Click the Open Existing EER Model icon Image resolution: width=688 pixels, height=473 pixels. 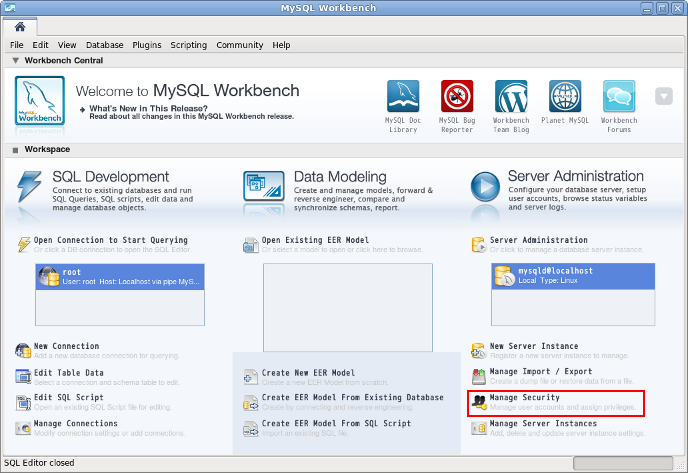click(251, 245)
